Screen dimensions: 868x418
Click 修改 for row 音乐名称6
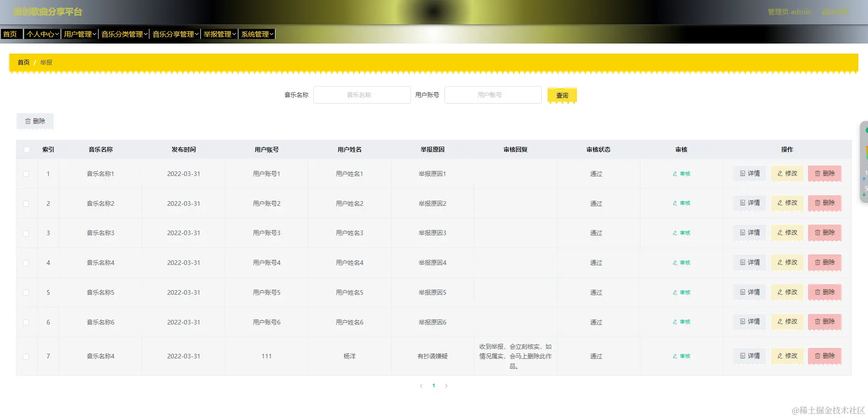[x=787, y=321]
